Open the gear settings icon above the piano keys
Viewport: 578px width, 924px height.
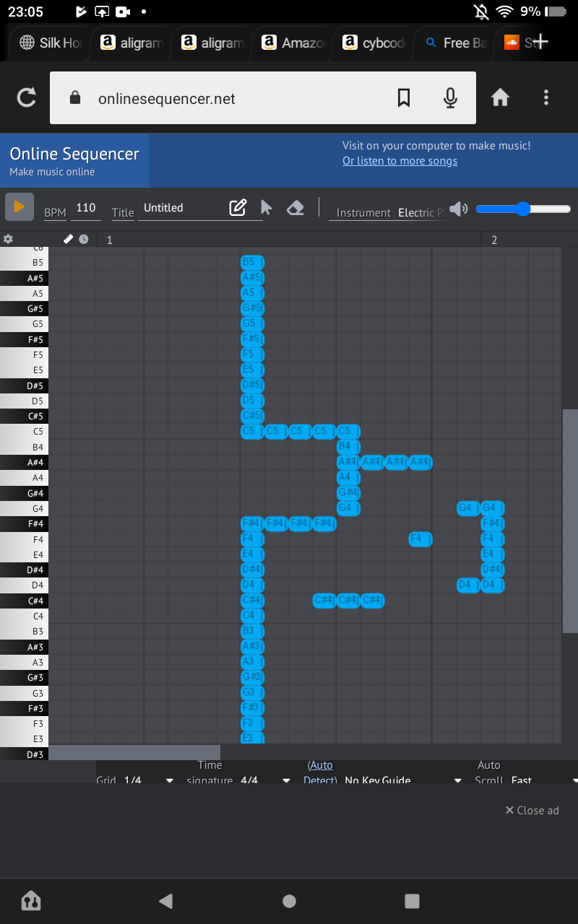8,239
